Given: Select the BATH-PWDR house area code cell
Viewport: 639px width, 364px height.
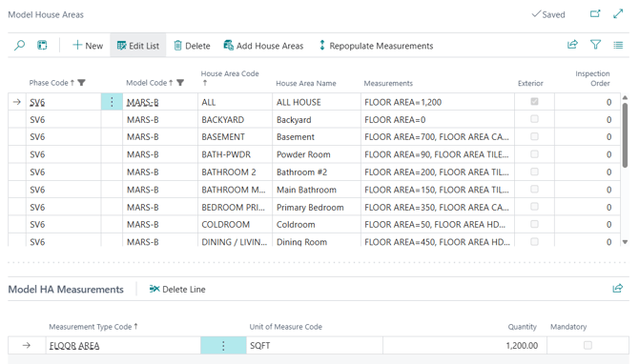Looking at the screenshot, I should click(x=235, y=154).
